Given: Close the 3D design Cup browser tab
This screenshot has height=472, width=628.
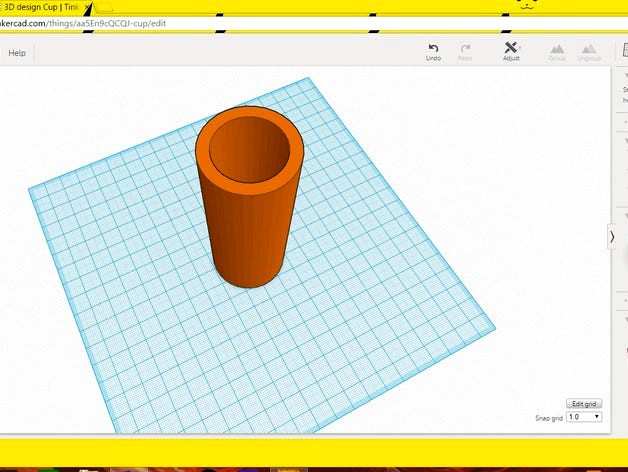Looking at the screenshot, I should (88, 8).
